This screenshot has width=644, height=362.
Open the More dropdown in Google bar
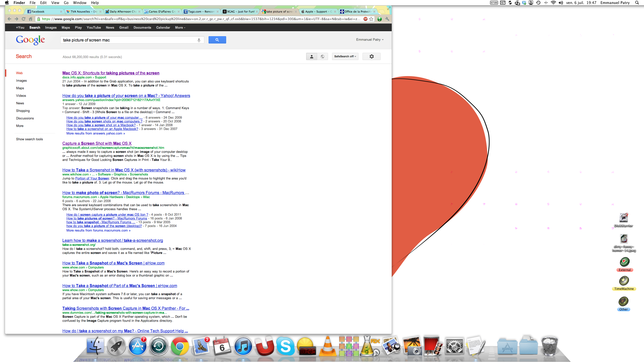coord(180,28)
